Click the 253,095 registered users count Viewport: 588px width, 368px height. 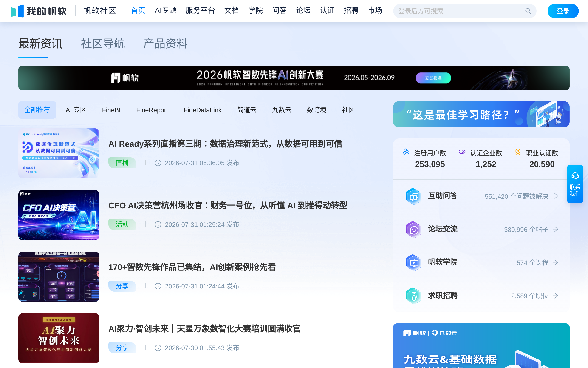point(430,164)
